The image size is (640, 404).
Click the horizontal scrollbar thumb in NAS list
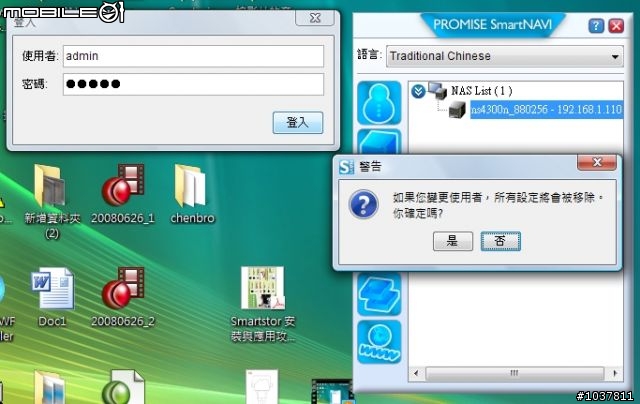coord(514,373)
